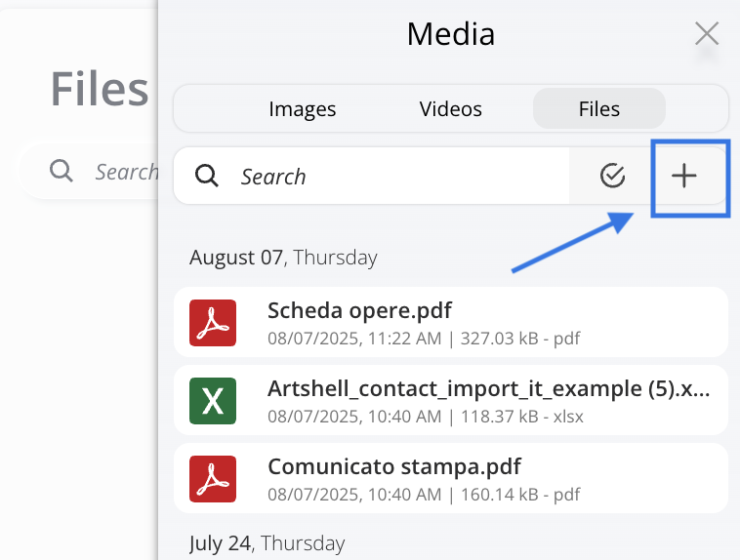Image resolution: width=740 pixels, height=560 pixels.
Task: Click the background Files page search field
Action: click(x=89, y=171)
